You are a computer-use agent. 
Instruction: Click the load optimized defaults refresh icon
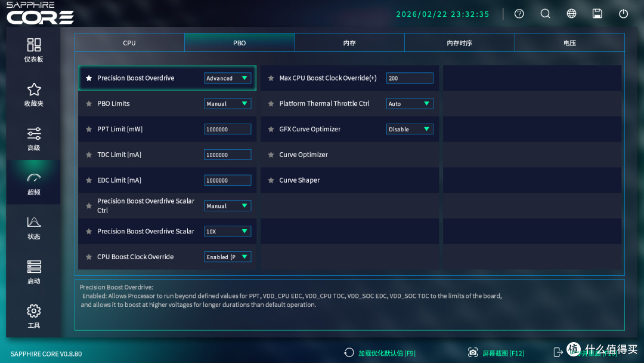tap(349, 352)
